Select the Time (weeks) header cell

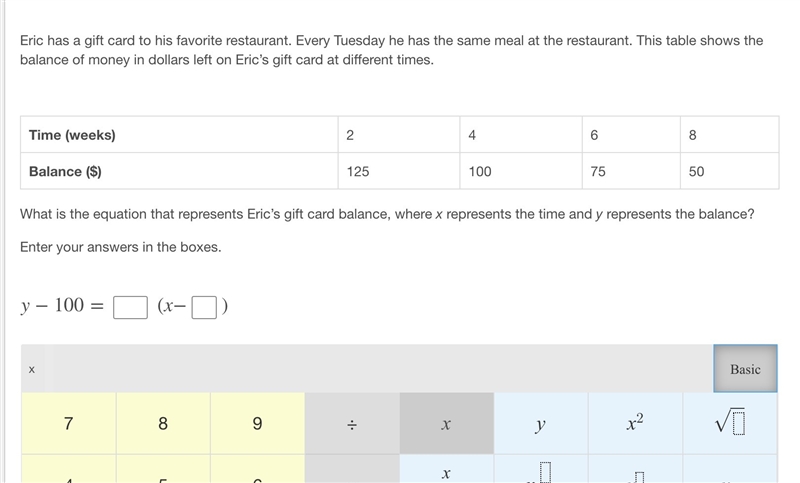tap(179, 135)
